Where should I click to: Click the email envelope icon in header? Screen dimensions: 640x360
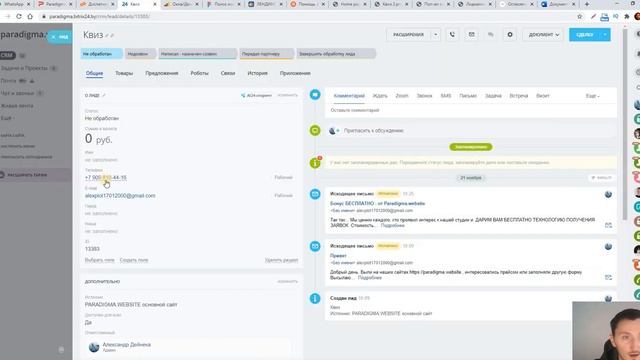[471, 35]
